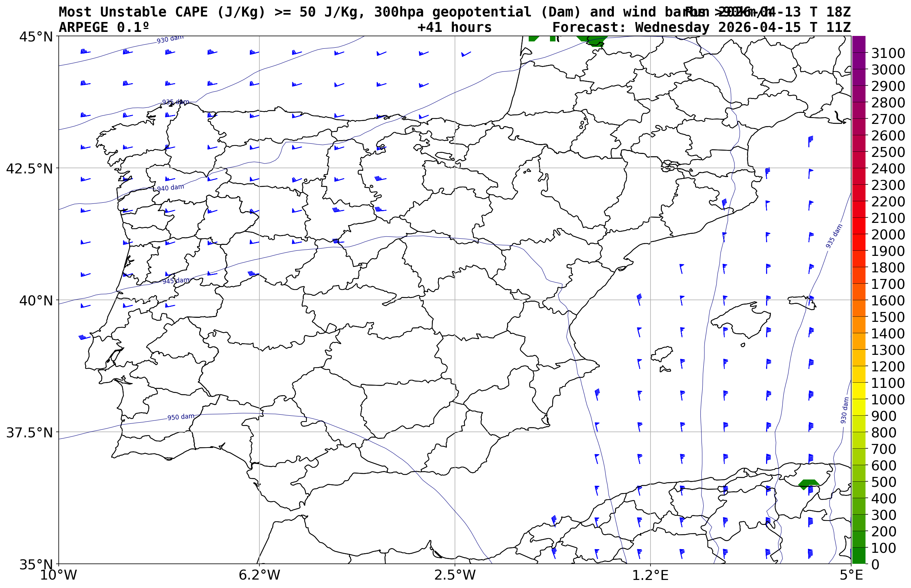Click the '930 dam' label at top left
911x588 pixels.
(170, 39)
